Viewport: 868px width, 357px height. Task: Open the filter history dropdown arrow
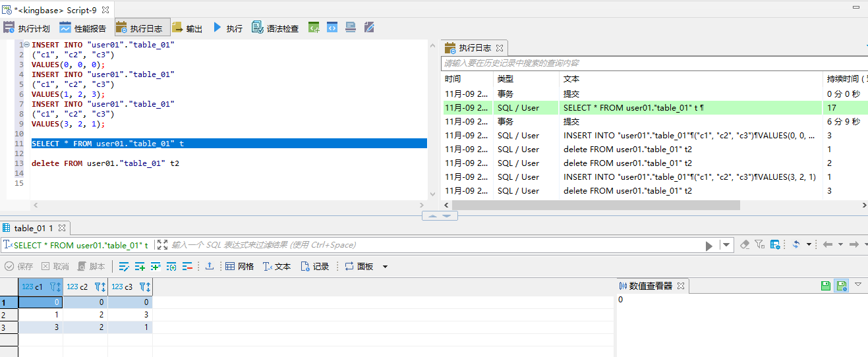(x=726, y=245)
